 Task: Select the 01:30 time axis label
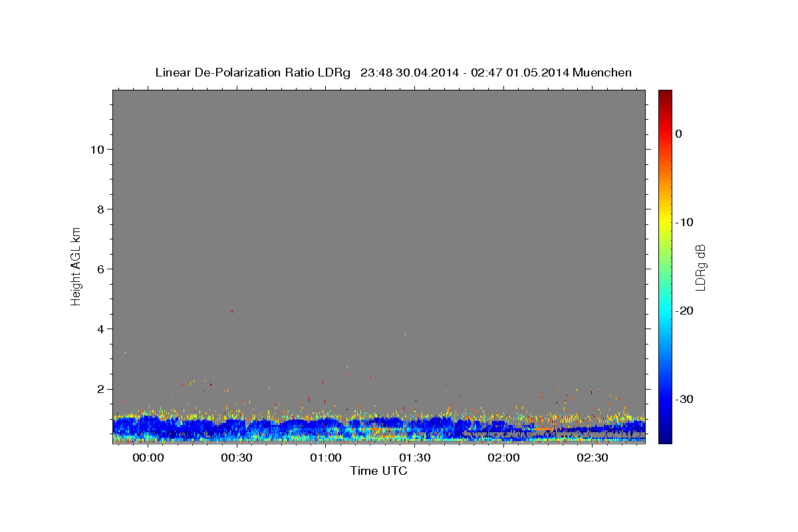(x=415, y=458)
